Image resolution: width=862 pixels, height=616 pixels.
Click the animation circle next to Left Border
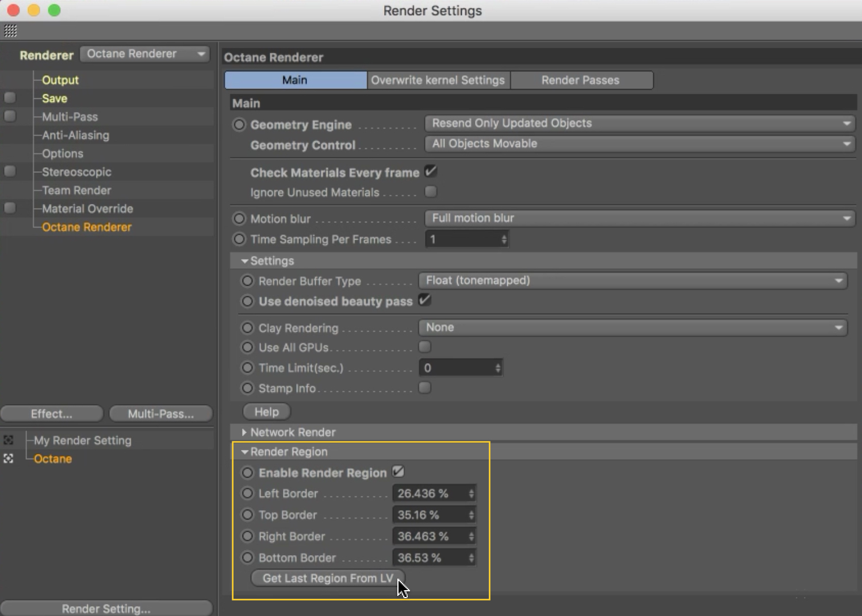click(247, 494)
